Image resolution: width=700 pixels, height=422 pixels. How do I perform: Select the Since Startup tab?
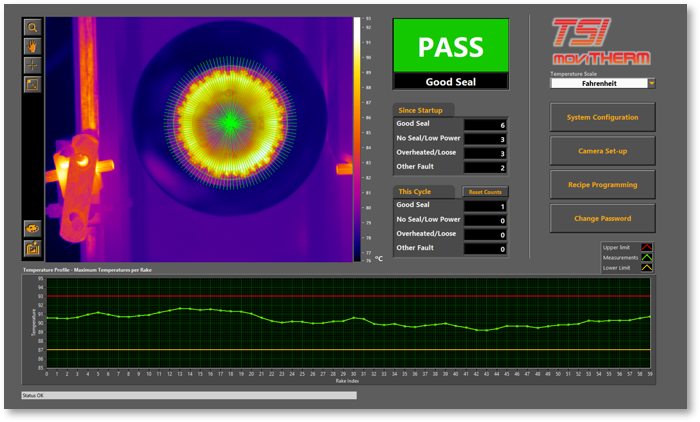(423, 110)
